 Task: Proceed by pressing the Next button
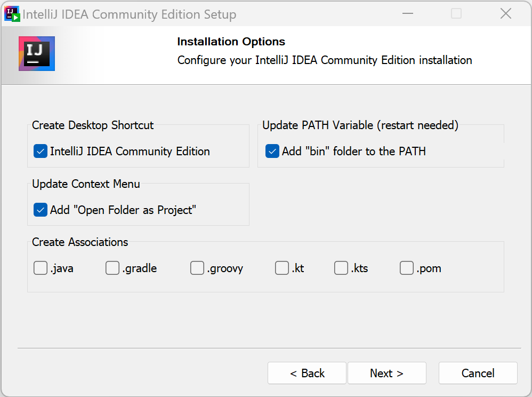(x=387, y=373)
